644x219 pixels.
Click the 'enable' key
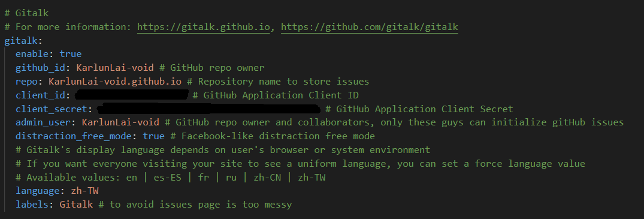tap(32, 54)
